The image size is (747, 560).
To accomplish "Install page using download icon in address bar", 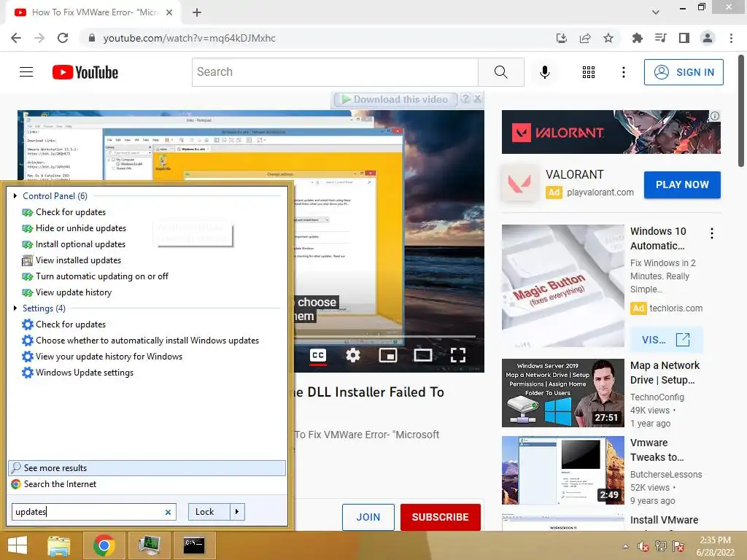I will pos(562,38).
